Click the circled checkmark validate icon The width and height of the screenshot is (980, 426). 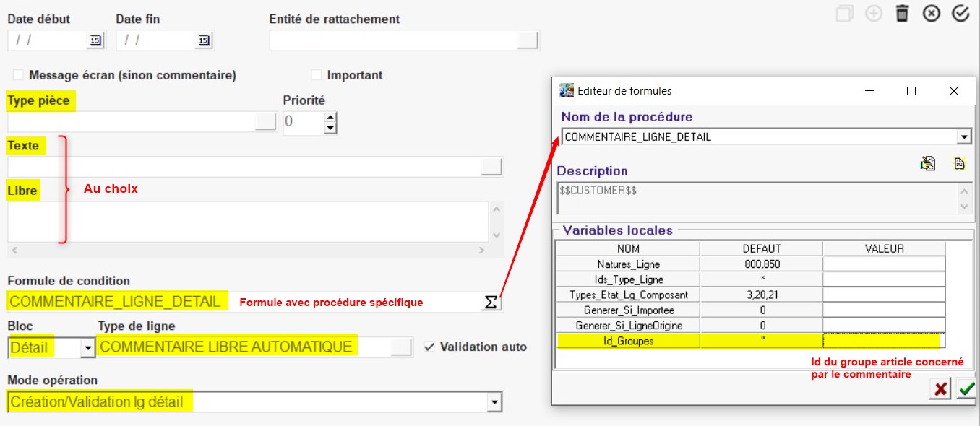point(960,14)
